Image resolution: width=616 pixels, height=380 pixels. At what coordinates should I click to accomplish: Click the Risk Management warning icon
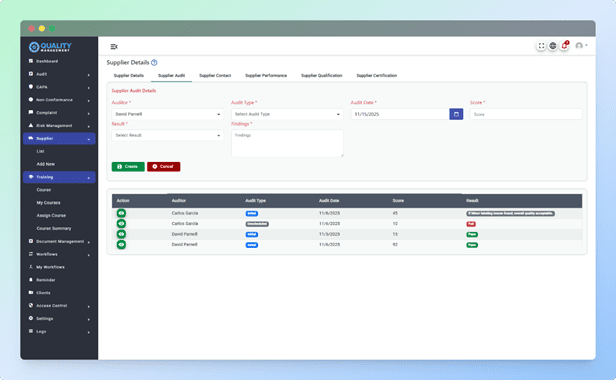31,125
